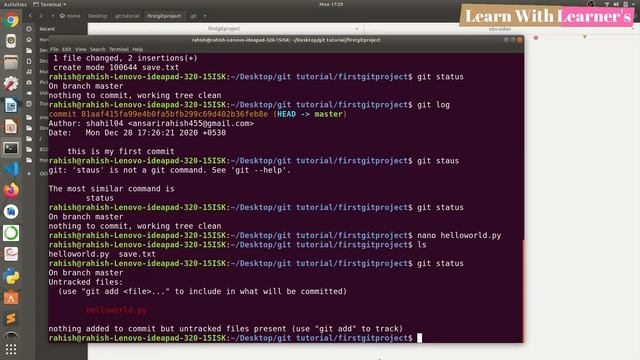640x360 pixels.
Task: Click the Music note icon in Files sidebar
Action: [29, 72]
